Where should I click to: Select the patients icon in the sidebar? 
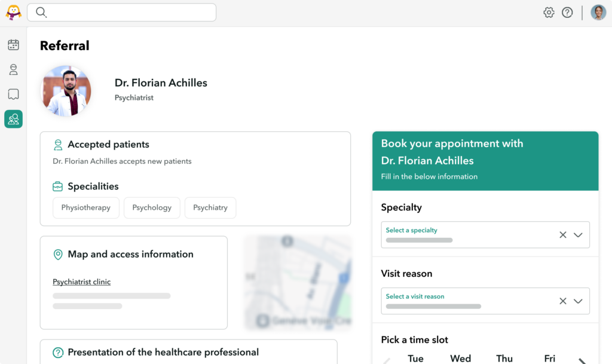13,69
